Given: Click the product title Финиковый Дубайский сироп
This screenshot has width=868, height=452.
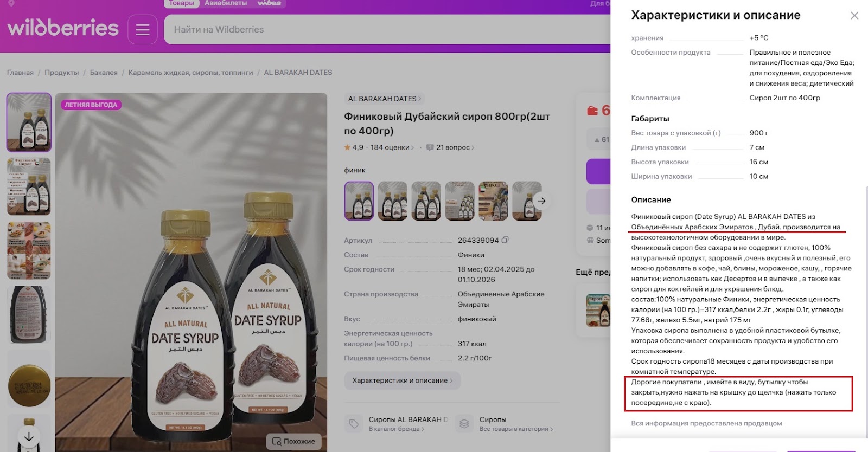Looking at the screenshot, I should tap(447, 124).
